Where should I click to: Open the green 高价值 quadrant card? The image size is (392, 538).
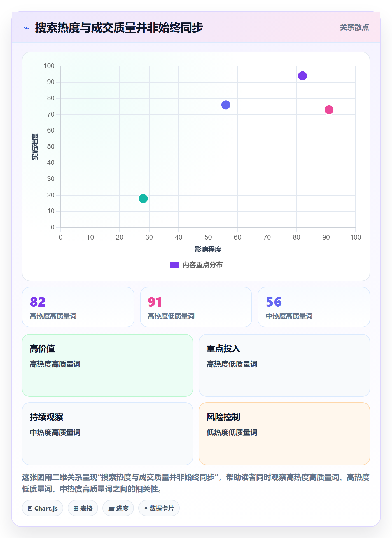[x=108, y=365]
